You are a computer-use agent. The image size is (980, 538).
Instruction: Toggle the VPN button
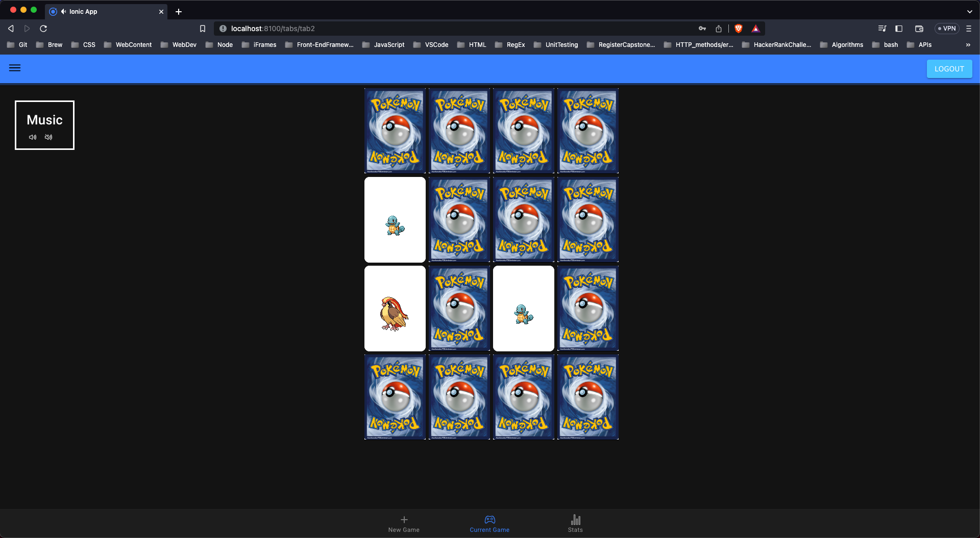click(x=947, y=29)
